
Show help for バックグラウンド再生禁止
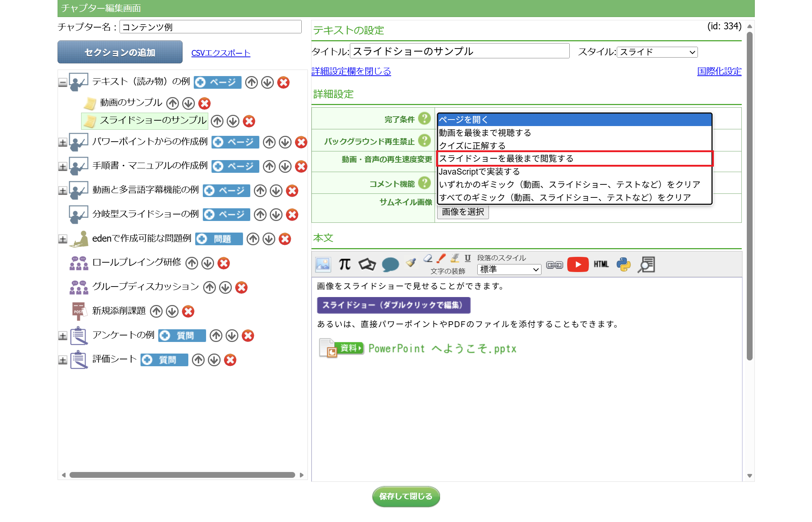pyautogui.click(x=424, y=141)
